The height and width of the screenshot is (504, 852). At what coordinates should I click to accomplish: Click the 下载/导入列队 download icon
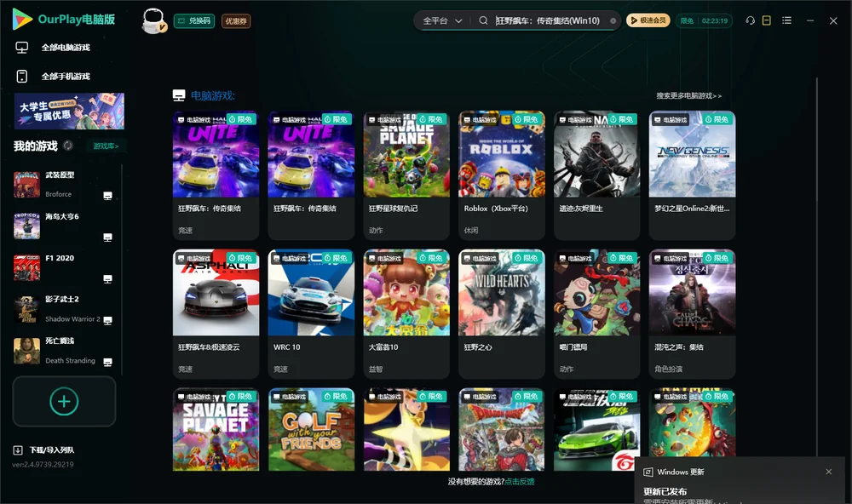pyautogui.click(x=18, y=450)
